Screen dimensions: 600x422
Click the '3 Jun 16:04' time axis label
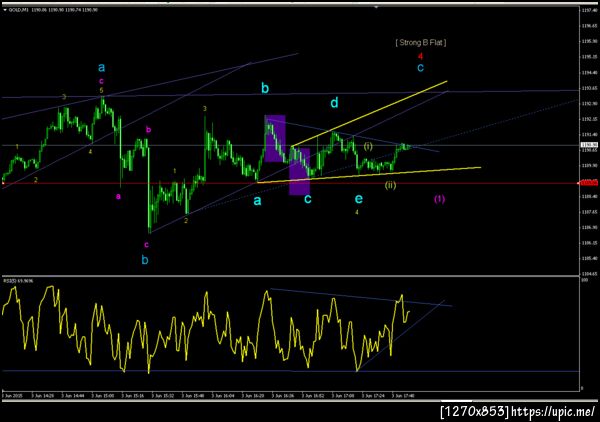click(223, 396)
